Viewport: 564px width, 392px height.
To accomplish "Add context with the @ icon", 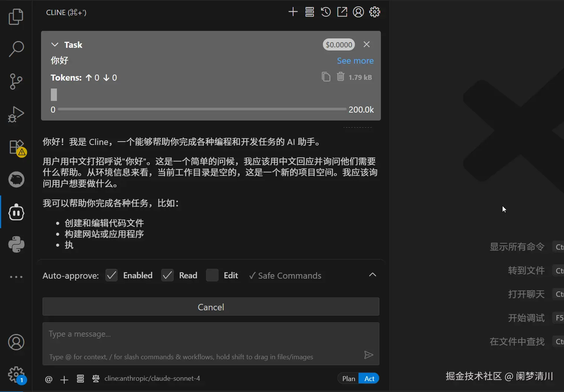I will pyautogui.click(x=49, y=379).
